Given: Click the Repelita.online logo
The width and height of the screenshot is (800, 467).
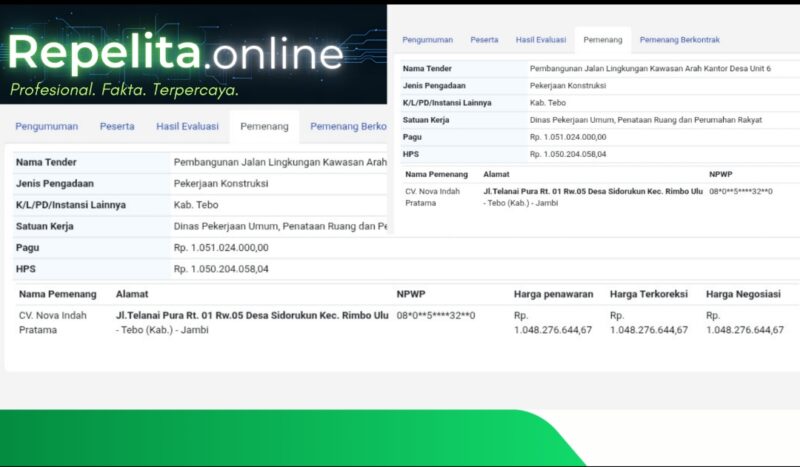Looking at the screenshot, I should 176,52.
